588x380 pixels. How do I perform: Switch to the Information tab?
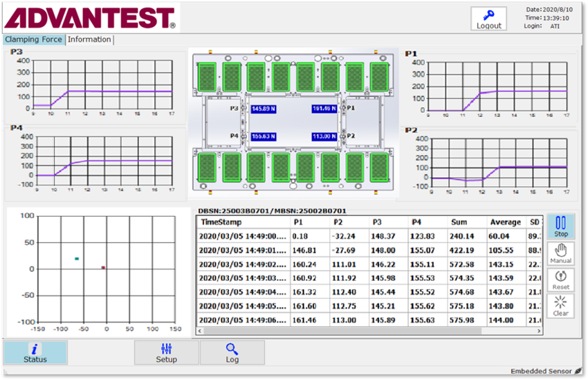89,39
